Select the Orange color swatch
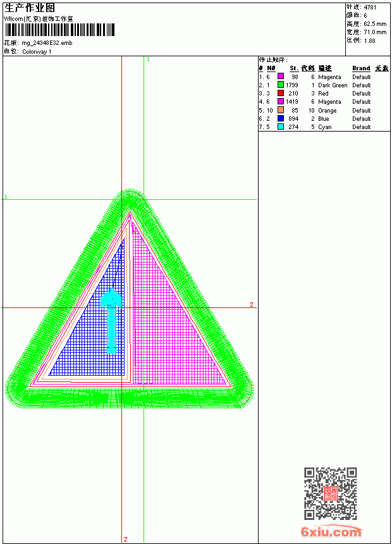The height and width of the screenshot is (544, 392). (281, 110)
